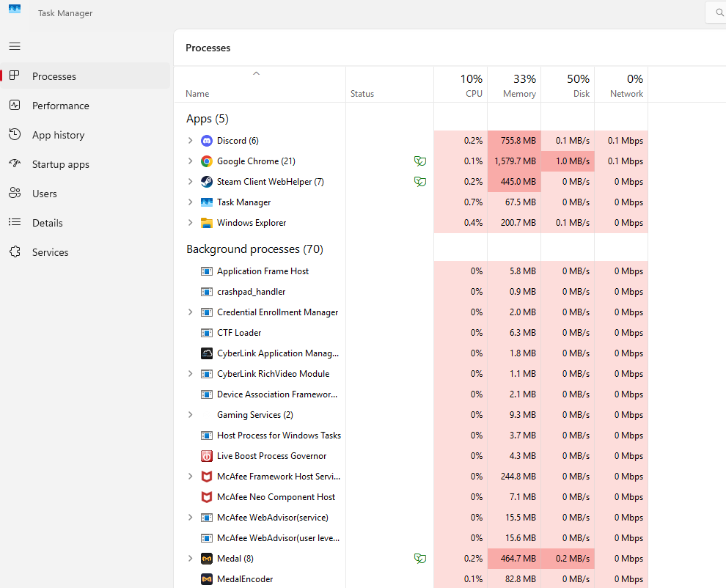
Task: Expand the Discord (6) process group
Action: tap(190, 140)
